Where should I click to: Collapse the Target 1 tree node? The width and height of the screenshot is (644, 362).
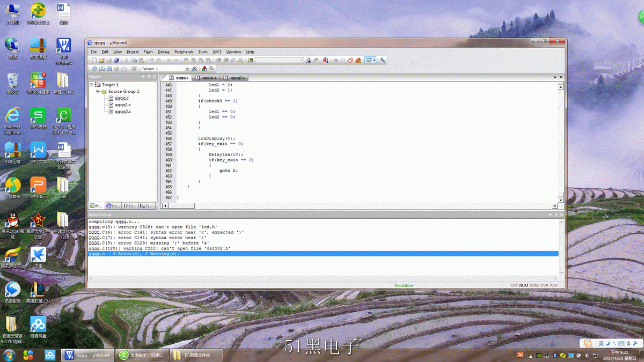click(x=92, y=85)
